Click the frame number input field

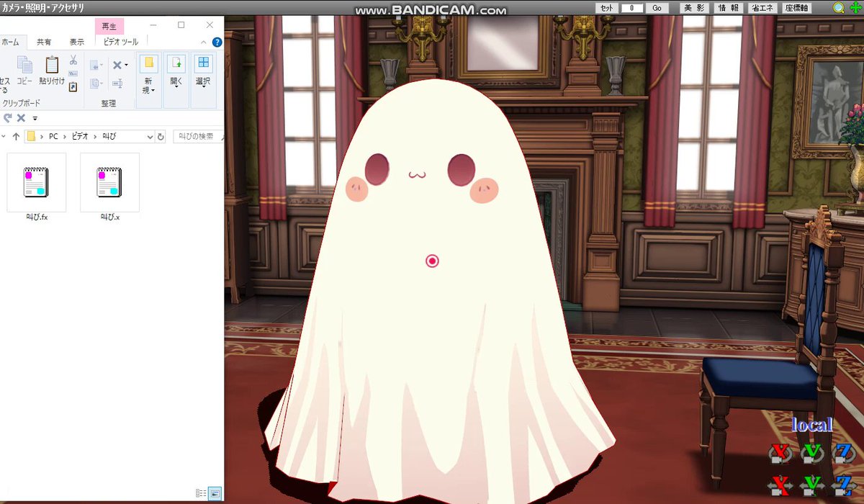pos(631,8)
